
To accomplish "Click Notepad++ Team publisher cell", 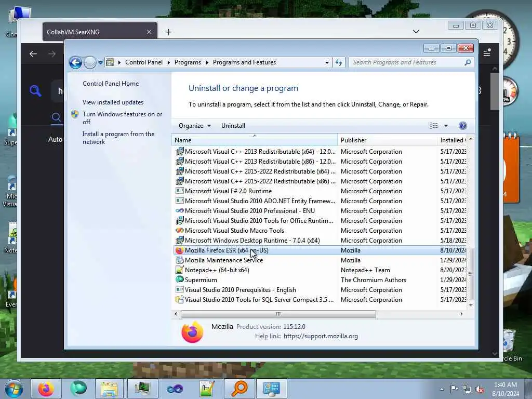I will (x=365, y=270).
